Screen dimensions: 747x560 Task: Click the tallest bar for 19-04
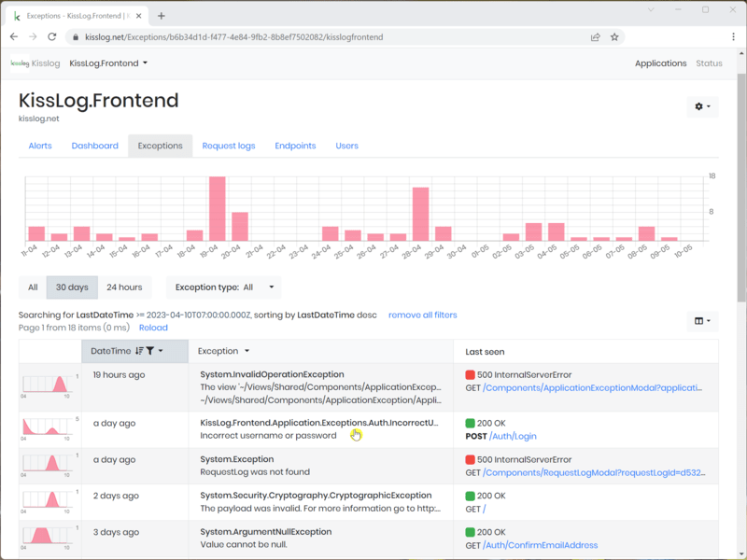[217, 208]
